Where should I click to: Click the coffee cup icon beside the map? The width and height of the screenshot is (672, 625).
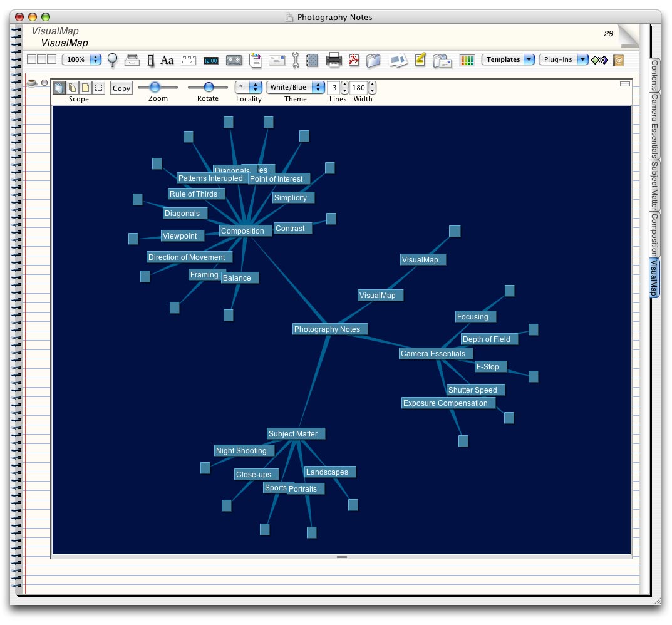[x=32, y=83]
